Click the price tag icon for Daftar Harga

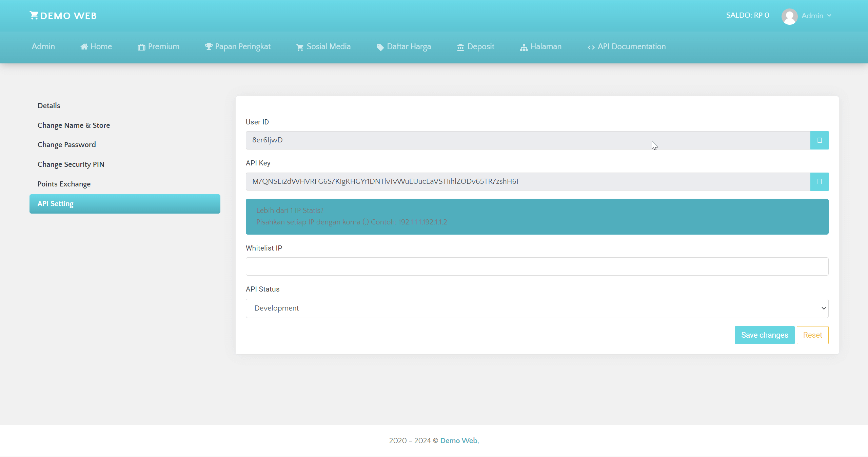click(380, 47)
